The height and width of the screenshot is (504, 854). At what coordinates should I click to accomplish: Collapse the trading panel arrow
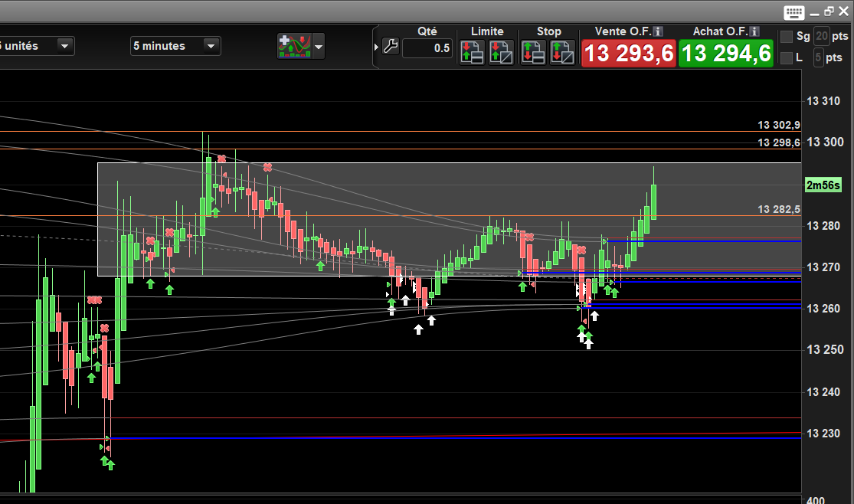point(376,47)
